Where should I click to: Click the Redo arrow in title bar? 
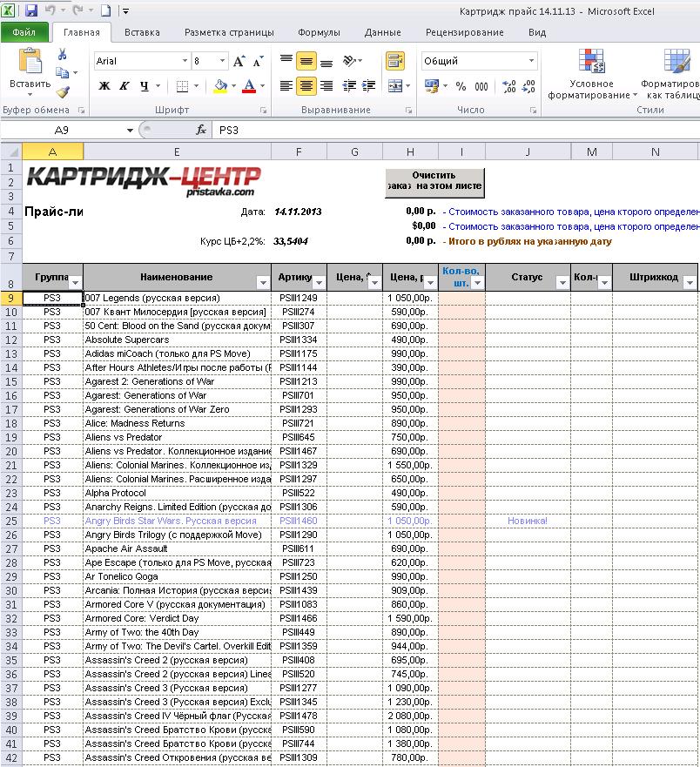click(77, 10)
